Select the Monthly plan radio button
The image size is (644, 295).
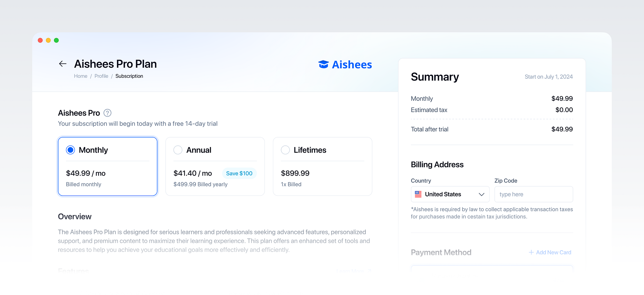(x=70, y=150)
